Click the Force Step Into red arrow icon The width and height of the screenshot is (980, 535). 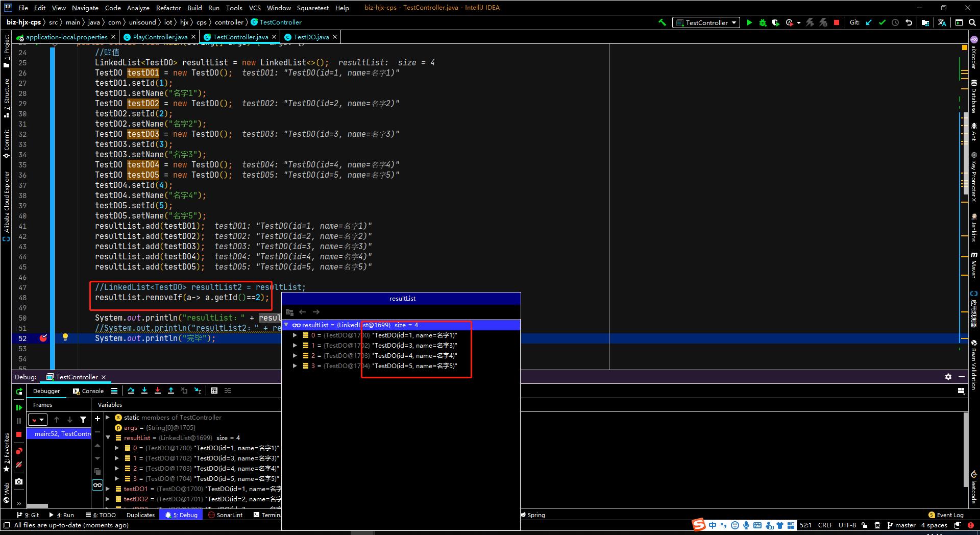click(x=158, y=391)
